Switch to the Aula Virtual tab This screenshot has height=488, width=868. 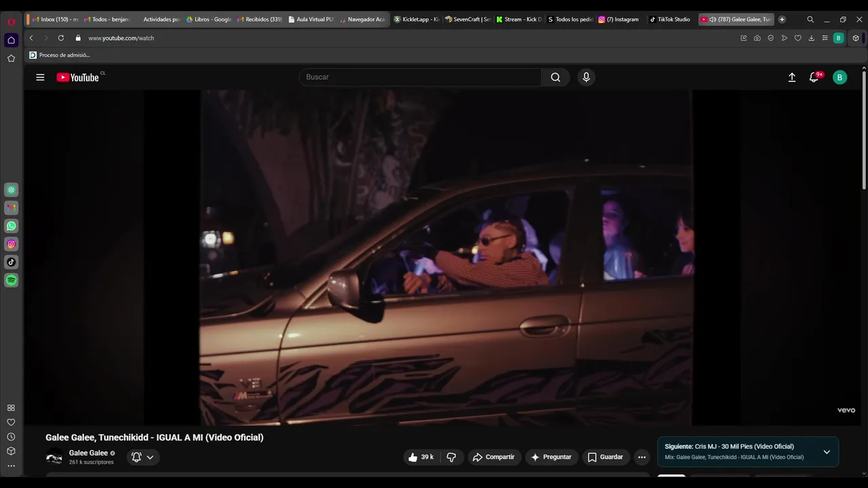tap(311, 20)
